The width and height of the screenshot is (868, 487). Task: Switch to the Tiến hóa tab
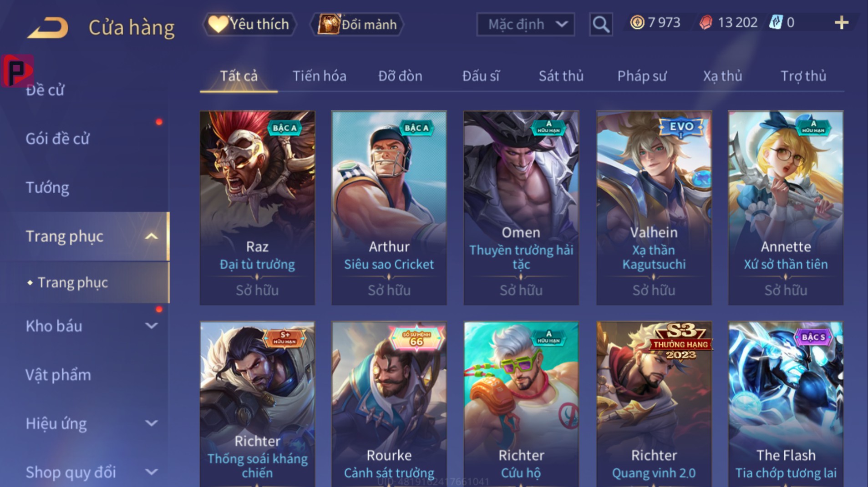pyautogui.click(x=319, y=76)
